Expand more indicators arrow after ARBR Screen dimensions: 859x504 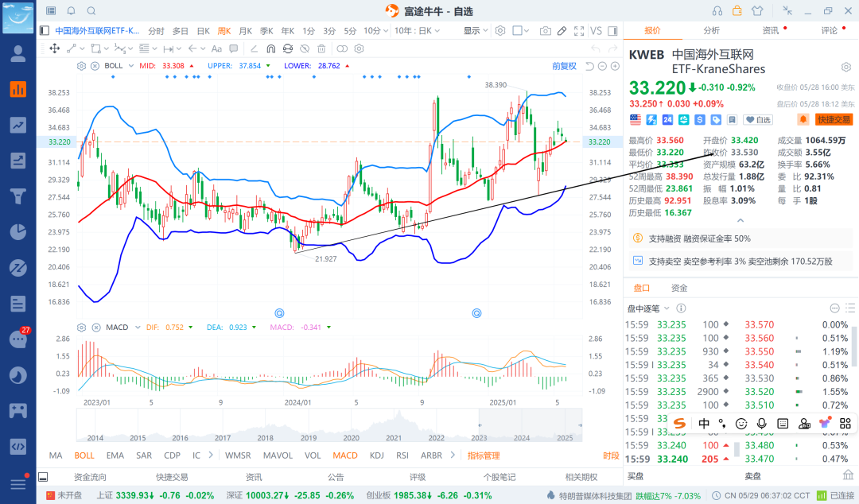click(x=453, y=455)
